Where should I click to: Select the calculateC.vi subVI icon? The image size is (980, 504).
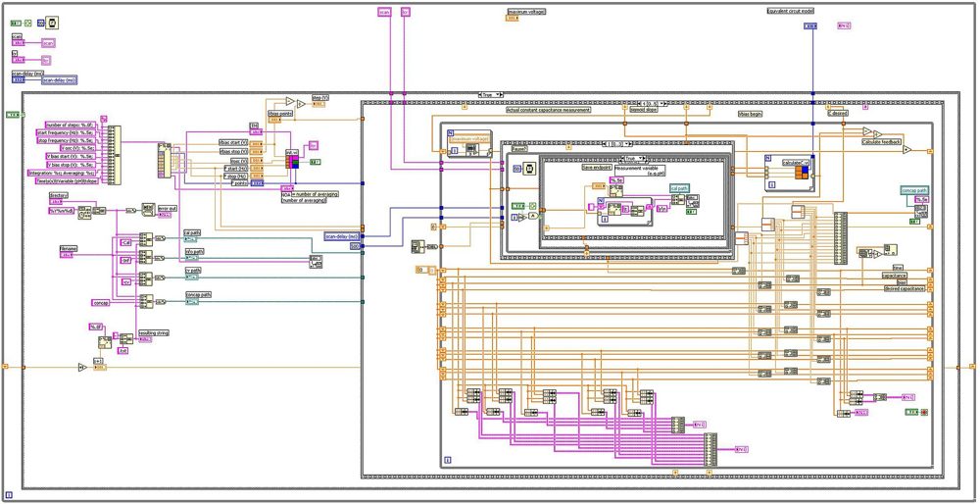click(x=801, y=172)
